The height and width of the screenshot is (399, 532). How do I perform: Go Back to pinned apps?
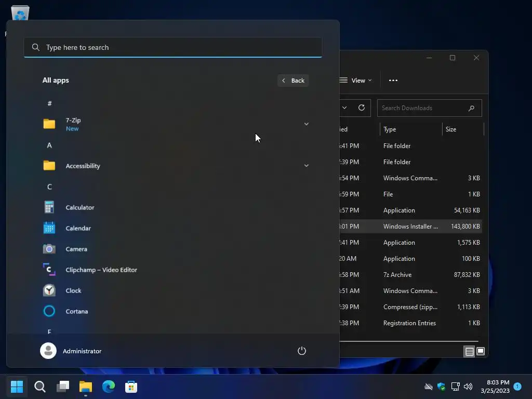point(293,81)
